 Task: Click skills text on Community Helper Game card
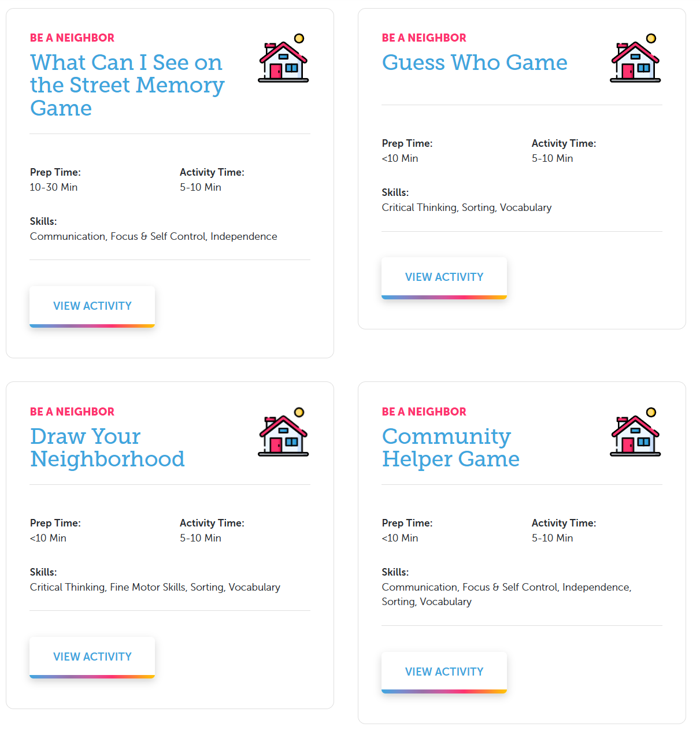pyautogui.click(x=506, y=595)
